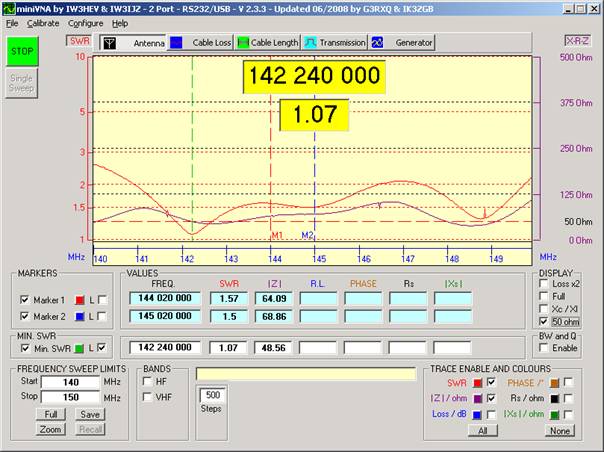Click the SWR axis label icon

click(x=77, y=41)
